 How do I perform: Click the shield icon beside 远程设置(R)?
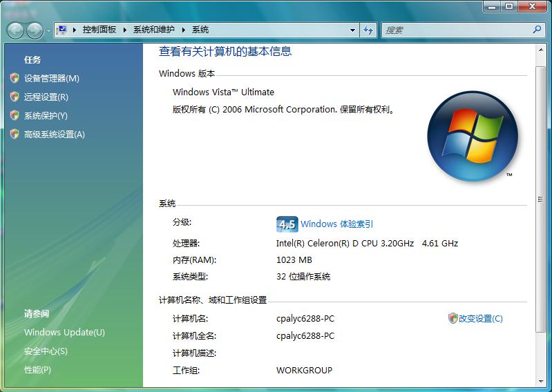[15, 97]
